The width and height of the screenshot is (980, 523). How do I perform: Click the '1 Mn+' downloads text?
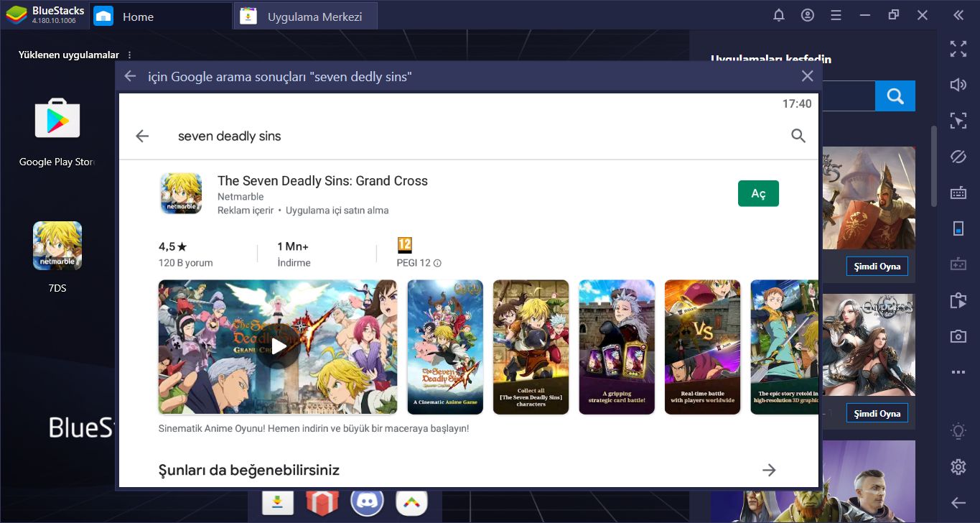(x=293, y=246)
